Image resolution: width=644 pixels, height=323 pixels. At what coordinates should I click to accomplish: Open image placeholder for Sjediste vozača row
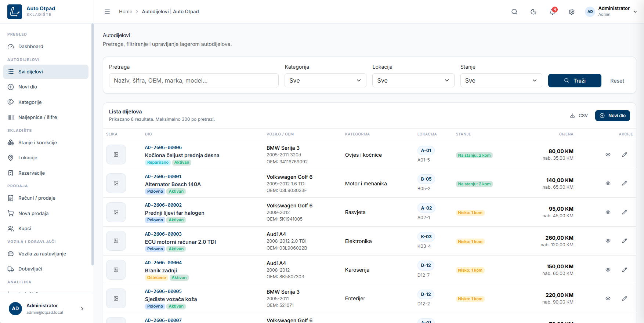click(x=116, y=298)
